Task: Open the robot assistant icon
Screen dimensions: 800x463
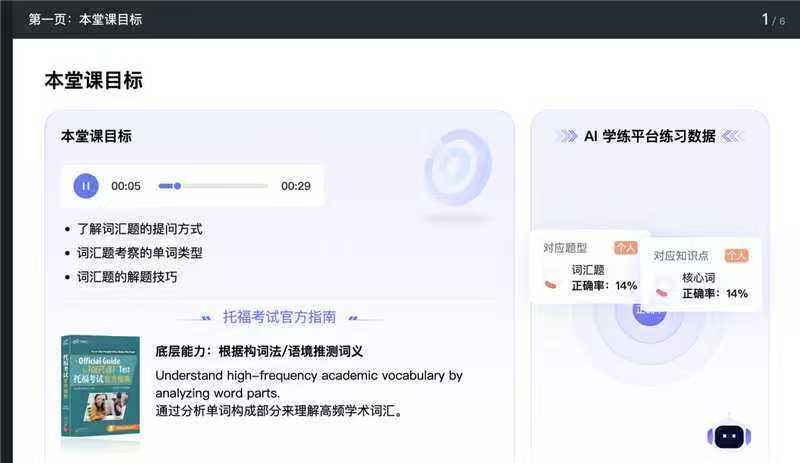Action: click(x=728, y=435)
